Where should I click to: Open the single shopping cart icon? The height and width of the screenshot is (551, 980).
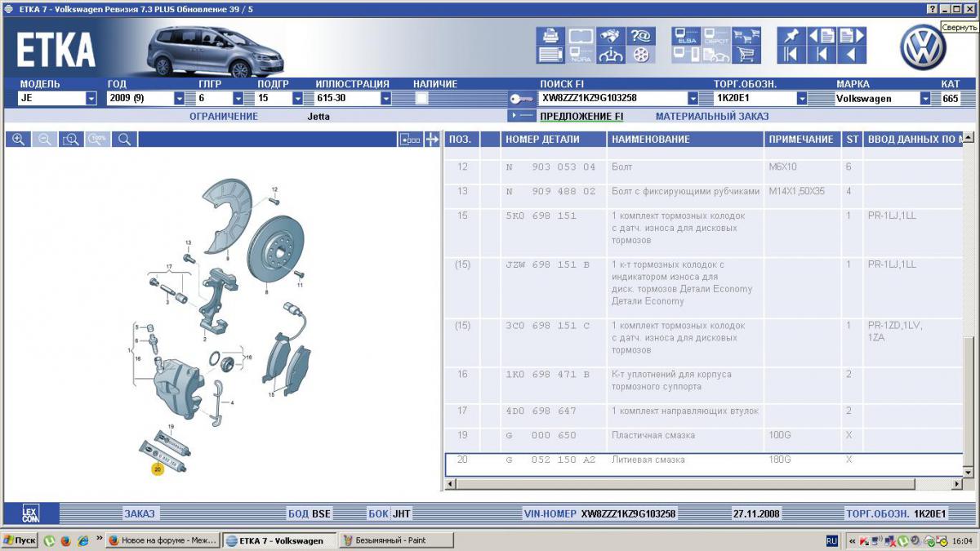click(746, 55)
